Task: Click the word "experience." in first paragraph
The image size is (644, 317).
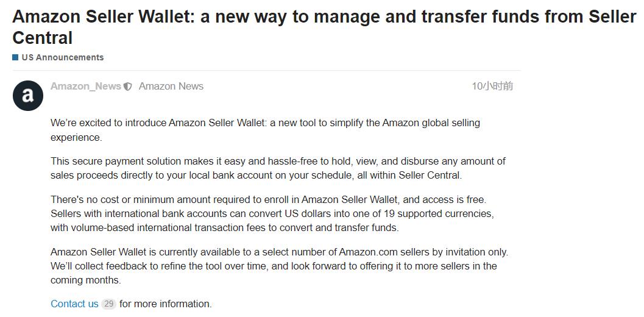Action: 76,138
